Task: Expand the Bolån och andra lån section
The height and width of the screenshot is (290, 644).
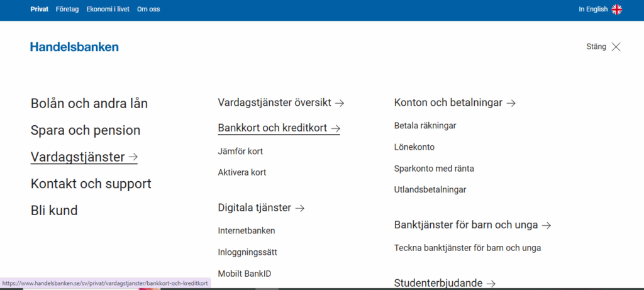Action: pyautogui.click(x=89, y=104)
